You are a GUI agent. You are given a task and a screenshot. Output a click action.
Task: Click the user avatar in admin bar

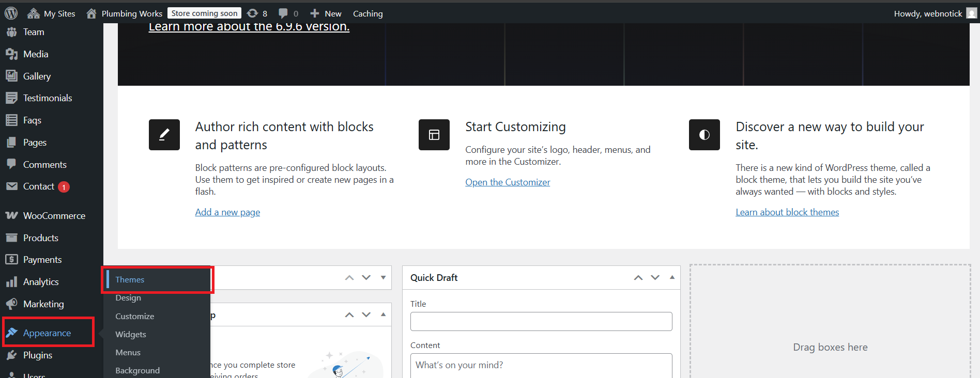pyautogui.click(x=972, y=13)
